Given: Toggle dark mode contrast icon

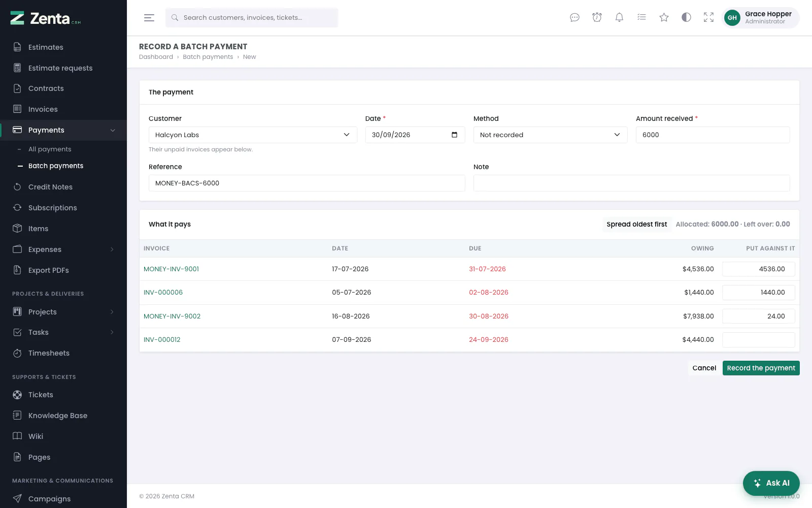Looking at the screenshot, I should (686, 18).
